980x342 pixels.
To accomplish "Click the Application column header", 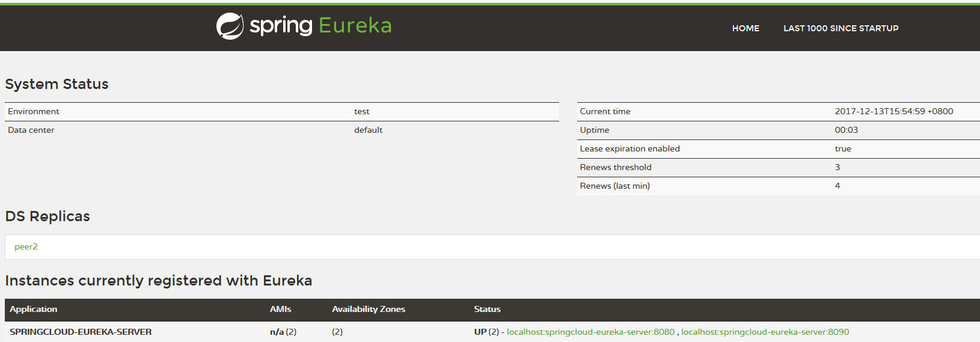I will (34, 309).
